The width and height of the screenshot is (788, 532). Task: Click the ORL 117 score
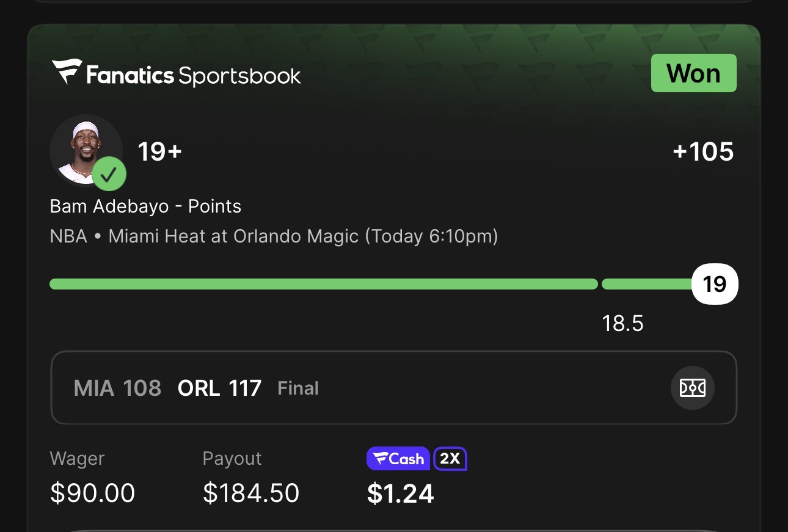(219, 388)
